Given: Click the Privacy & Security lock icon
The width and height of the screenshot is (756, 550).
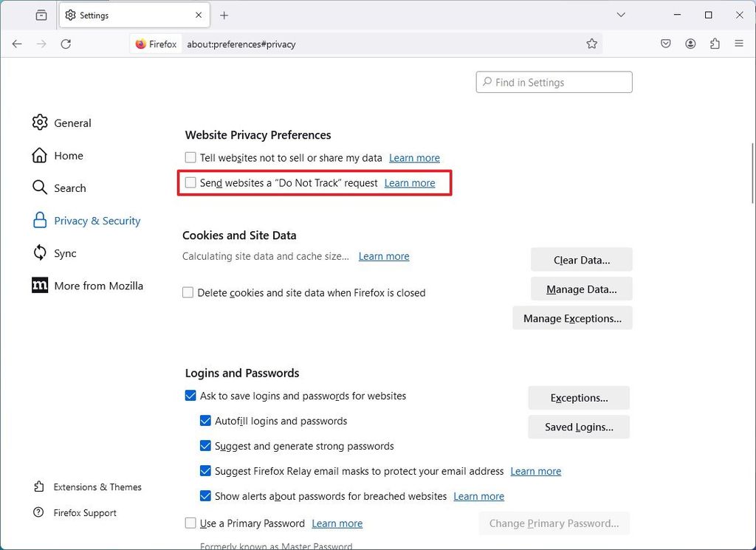Looking at the screenshot, I should tap(40, 220).
